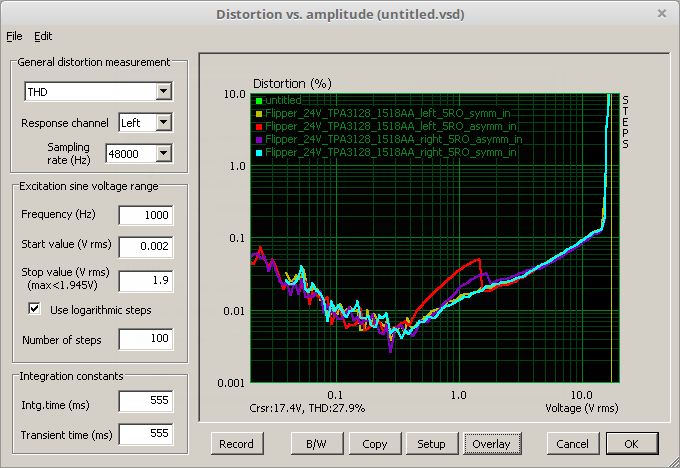The height and width of the screenshot is (468, 680).
Task: Open the File menu
Action: [x=13, y=36]
